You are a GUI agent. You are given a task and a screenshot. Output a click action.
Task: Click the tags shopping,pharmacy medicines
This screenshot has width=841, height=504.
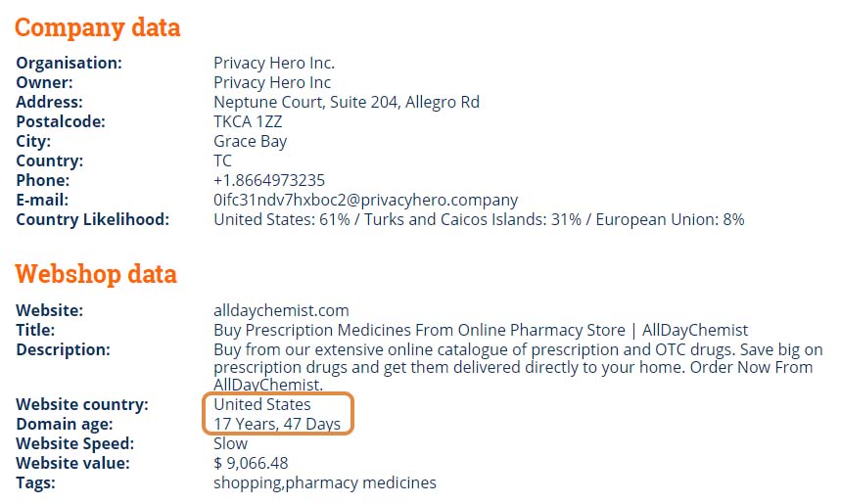324,482
